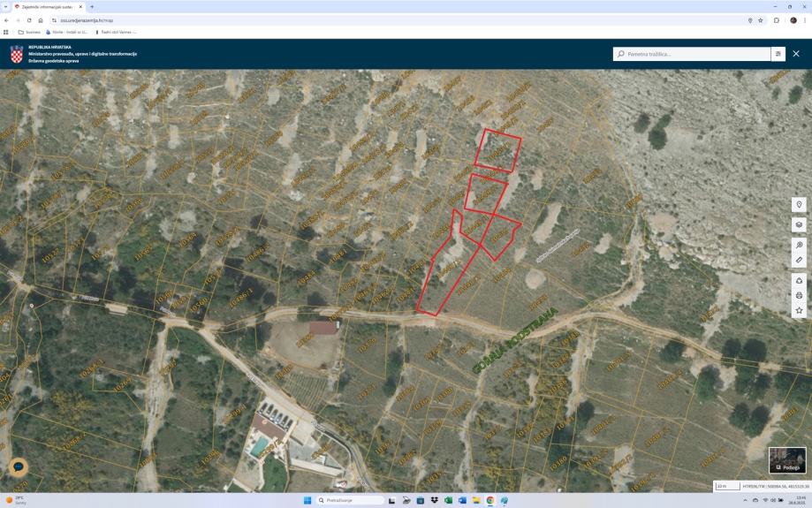
Task: Click the draw polygon shapes tool
Action: 799,281
